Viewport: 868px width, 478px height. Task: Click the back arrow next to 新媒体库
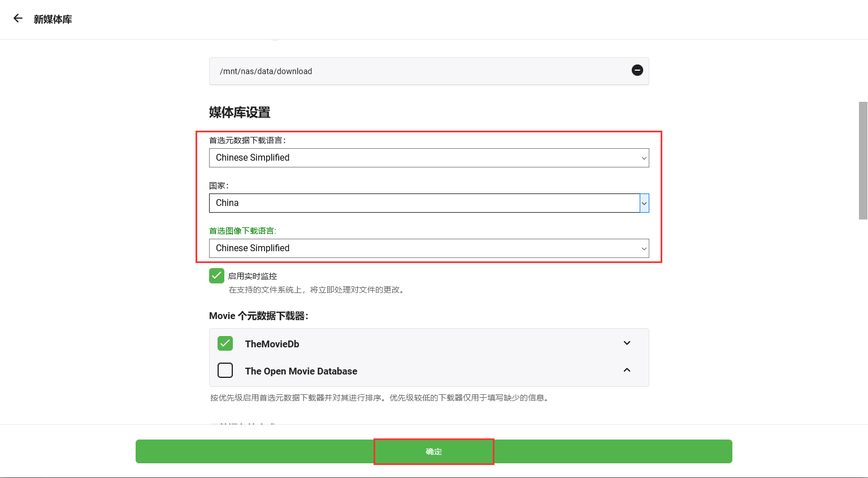(x=18, y=19)
